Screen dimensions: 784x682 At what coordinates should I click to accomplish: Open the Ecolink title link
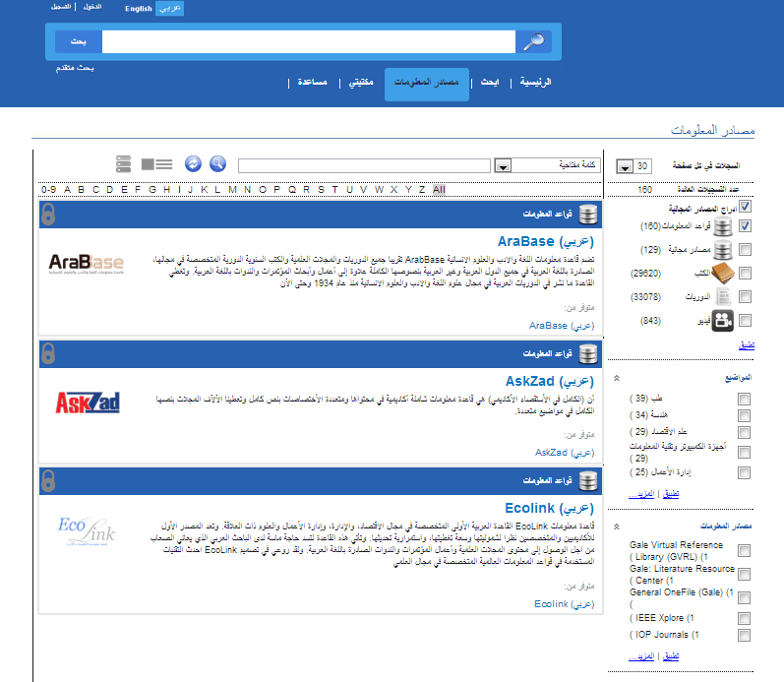pyautogui.click(x=550, y=509)
